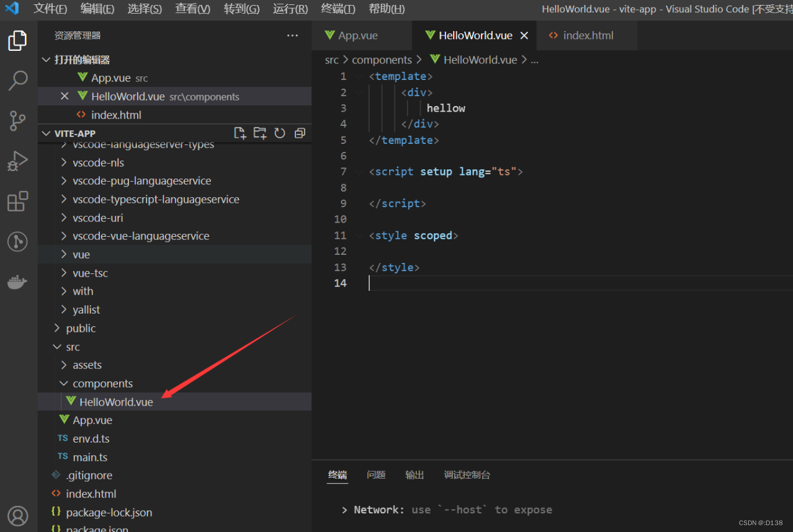Open the 终端 menu

pyautogui.click(x=338, y=9)
